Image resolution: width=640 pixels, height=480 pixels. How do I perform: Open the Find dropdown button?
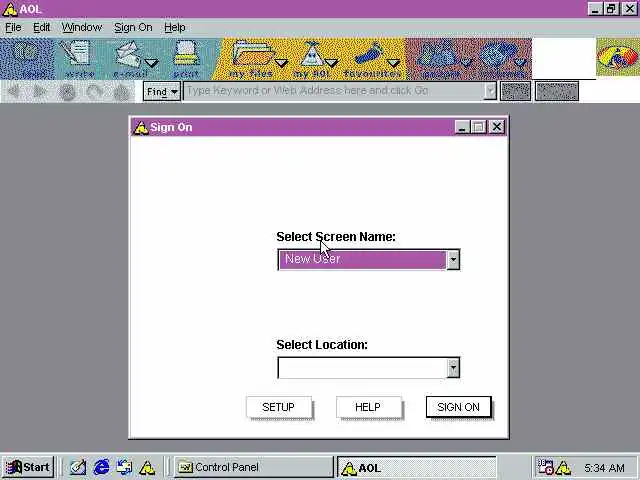pos(162,91)
